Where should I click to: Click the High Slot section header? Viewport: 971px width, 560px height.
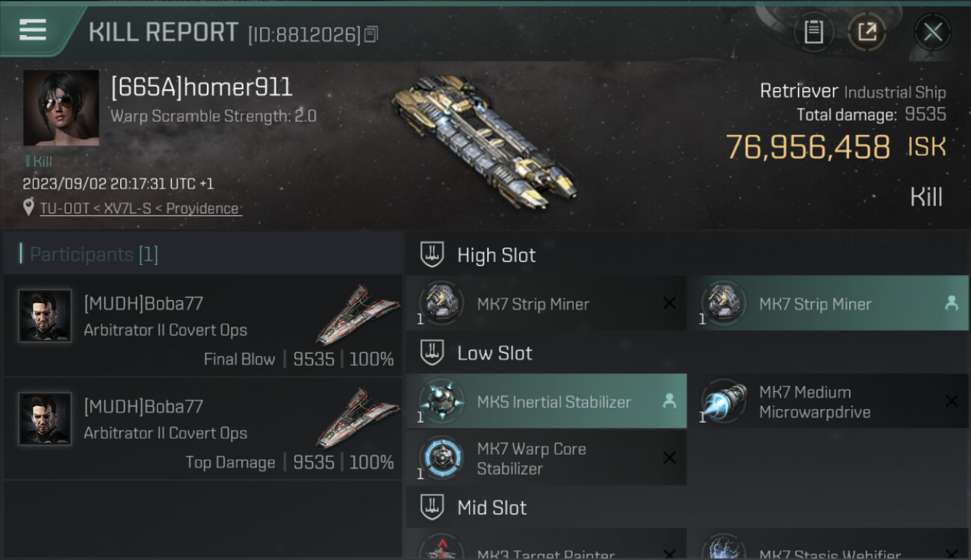tap(687, 255)
